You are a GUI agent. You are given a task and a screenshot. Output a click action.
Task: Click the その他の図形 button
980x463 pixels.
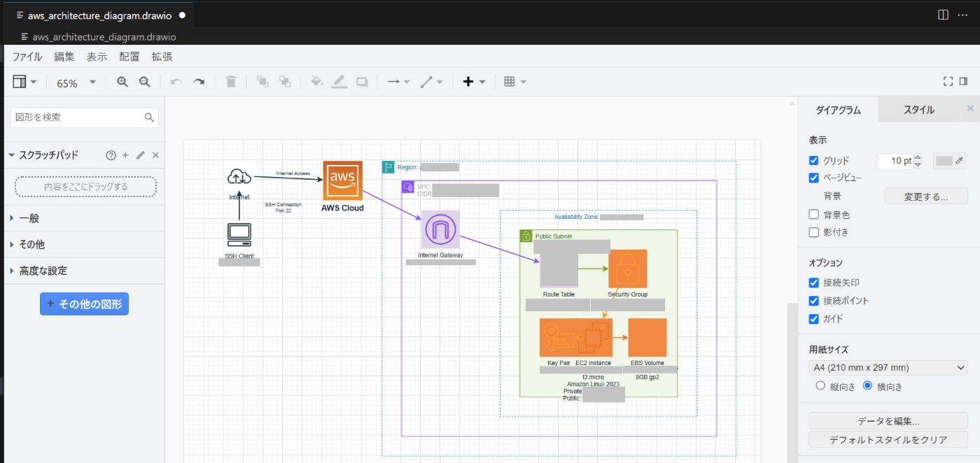click(x=84, y=304)
